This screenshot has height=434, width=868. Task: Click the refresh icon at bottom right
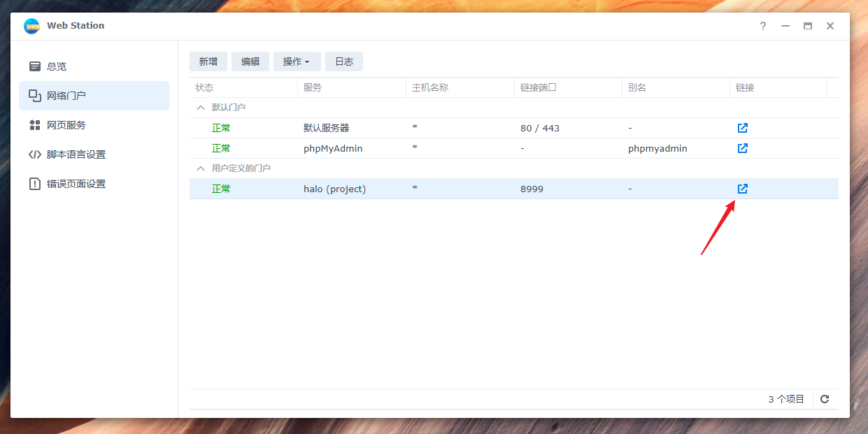[825, 399]
